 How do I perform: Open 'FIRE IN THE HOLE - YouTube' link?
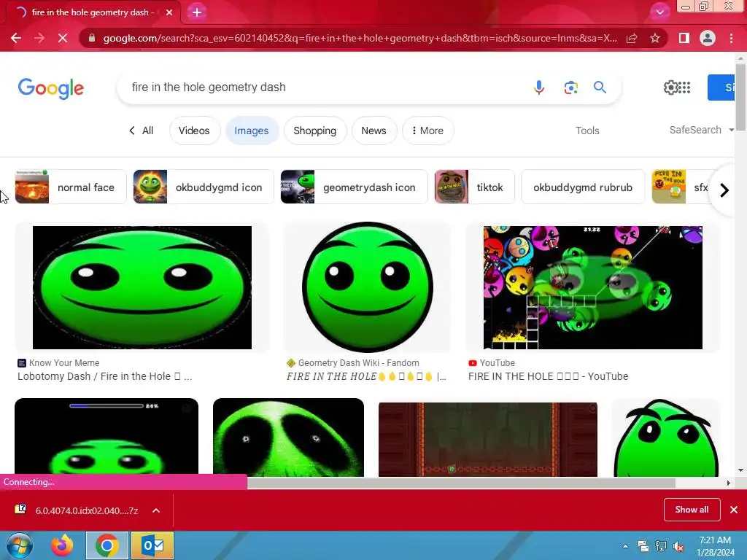pyautogui.click(x=548, y=376)
